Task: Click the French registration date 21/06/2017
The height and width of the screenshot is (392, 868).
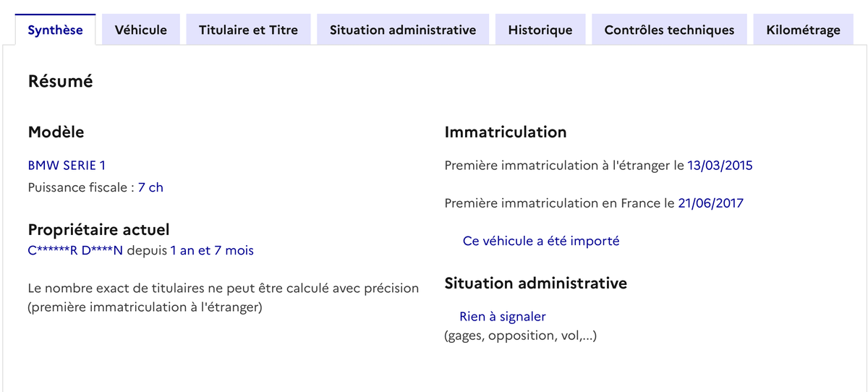Action: (x=710, y=203)
